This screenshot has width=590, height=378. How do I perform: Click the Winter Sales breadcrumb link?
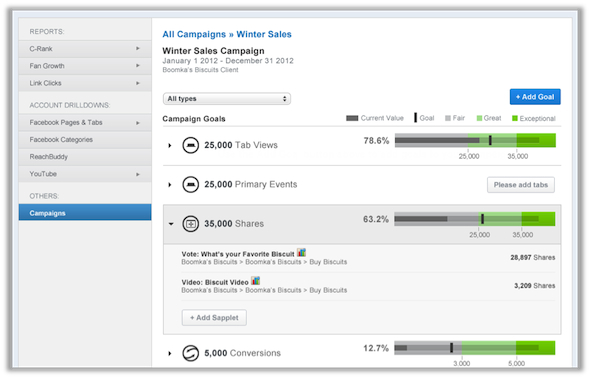click(264, 34)
